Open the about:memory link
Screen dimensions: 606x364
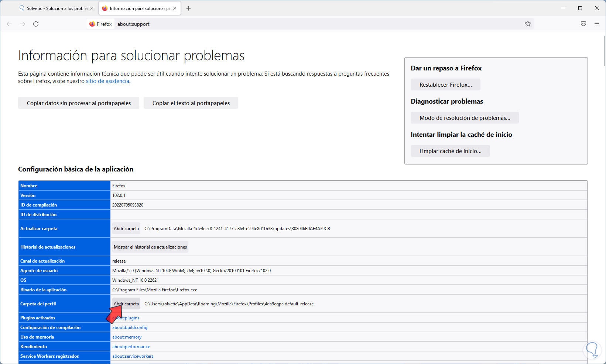(x=127, y=337)
